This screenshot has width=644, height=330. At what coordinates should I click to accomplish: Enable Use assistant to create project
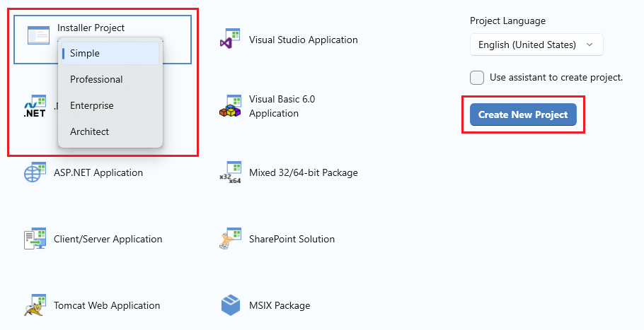point(477,78)
